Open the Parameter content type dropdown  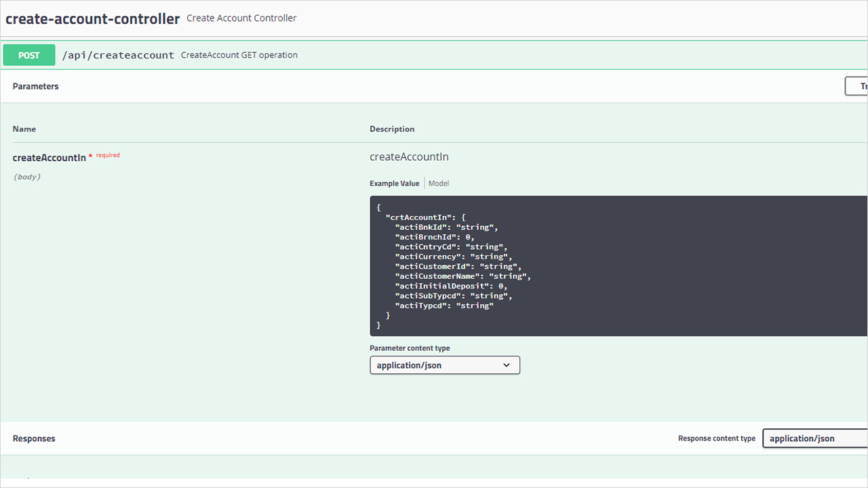(x=445, y=365)
